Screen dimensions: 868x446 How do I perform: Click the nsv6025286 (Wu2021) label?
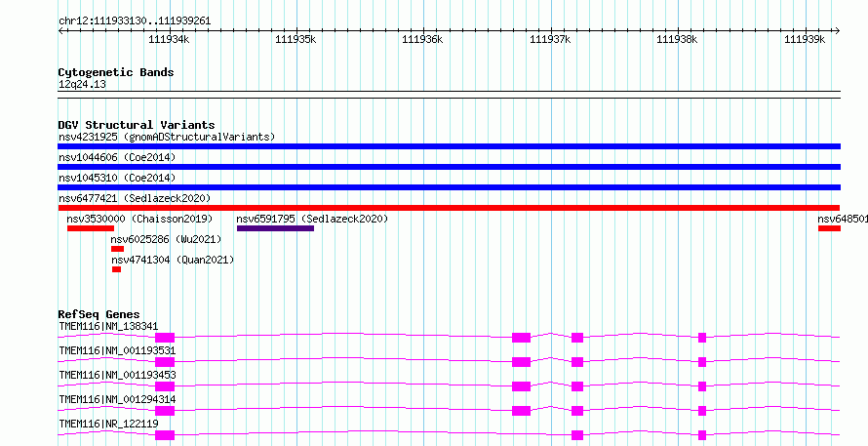166,239
